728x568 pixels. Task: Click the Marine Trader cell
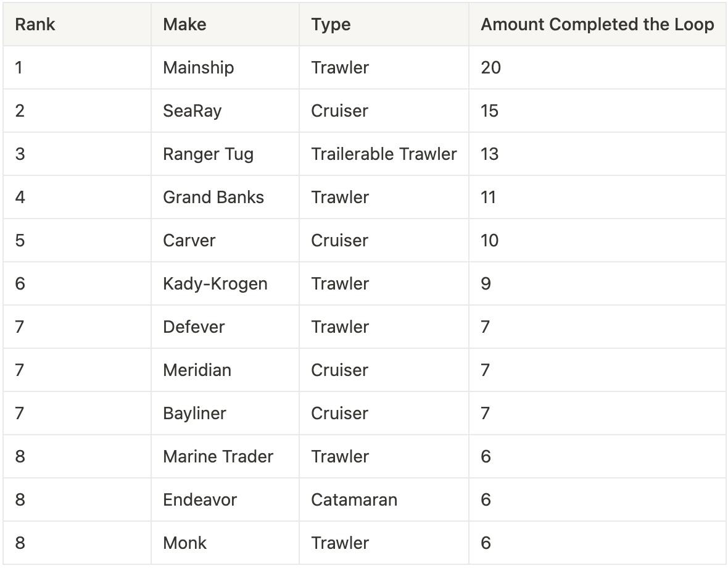pos(218,456)
